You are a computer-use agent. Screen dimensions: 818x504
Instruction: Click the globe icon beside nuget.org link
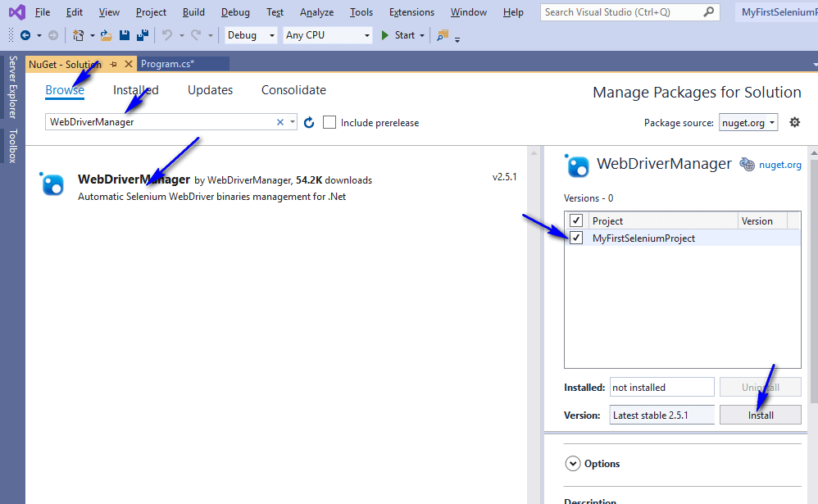coord(747,165)
